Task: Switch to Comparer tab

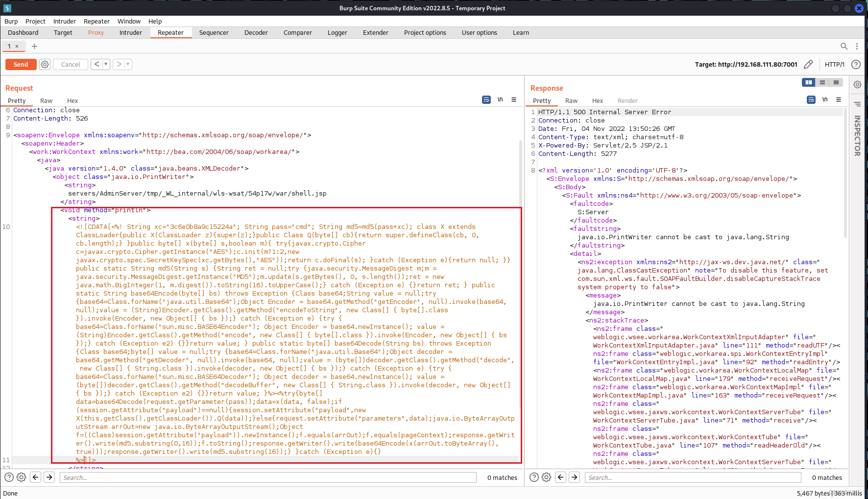Action: pyautogui.click(x=298, y=32)
